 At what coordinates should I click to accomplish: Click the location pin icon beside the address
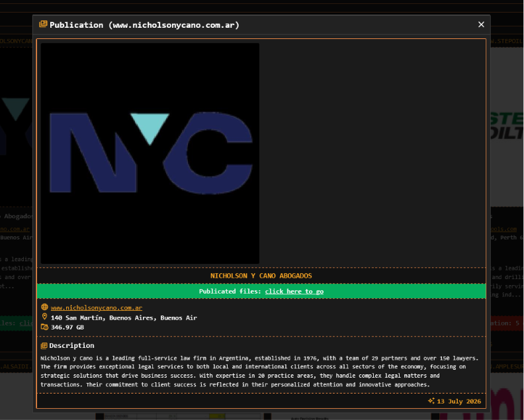click(44, 317)
